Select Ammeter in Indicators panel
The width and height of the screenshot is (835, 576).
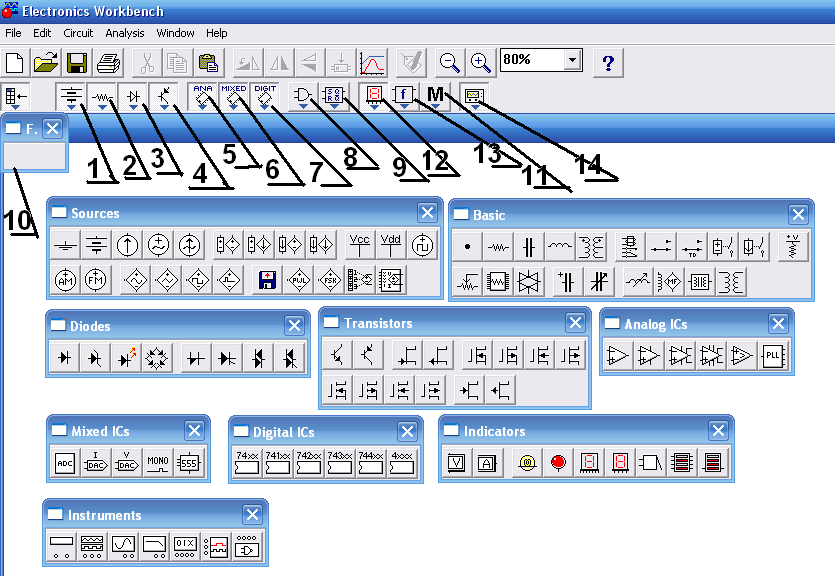coord(487,463)
